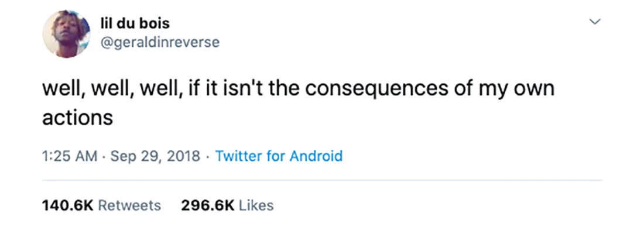Click the Retweets label
The width and height of the screenshot is (644, 227).
[x=130, y=205]
